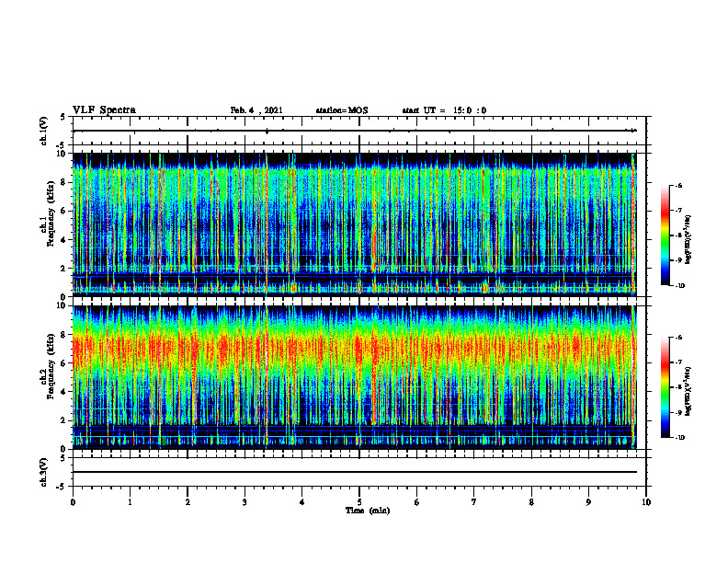This screenshot has height=563, width=728.
Task: Click time axis tick label "9"
Action: (x=588, y=502)
